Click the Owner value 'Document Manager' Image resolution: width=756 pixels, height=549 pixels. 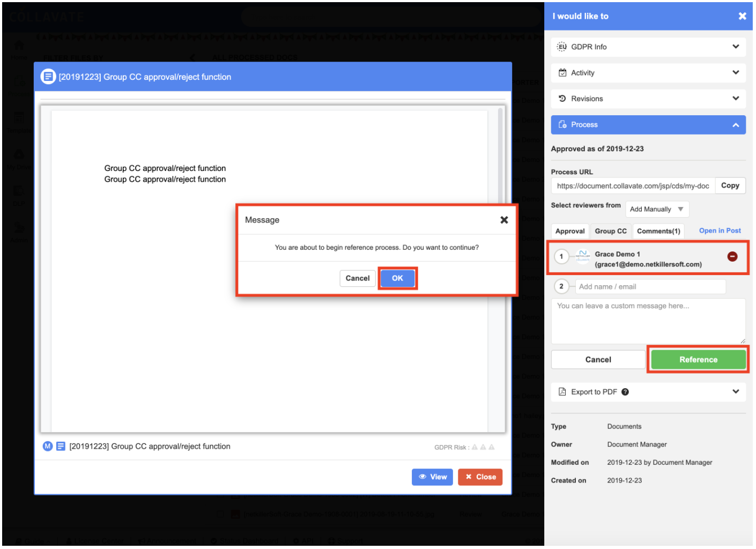(637, 444)
